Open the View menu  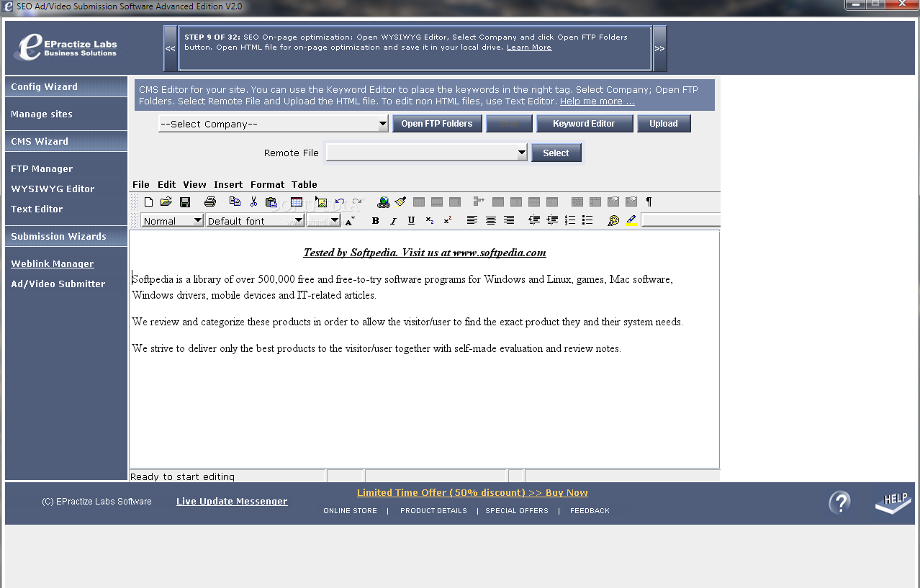click(x=195, y=185)
